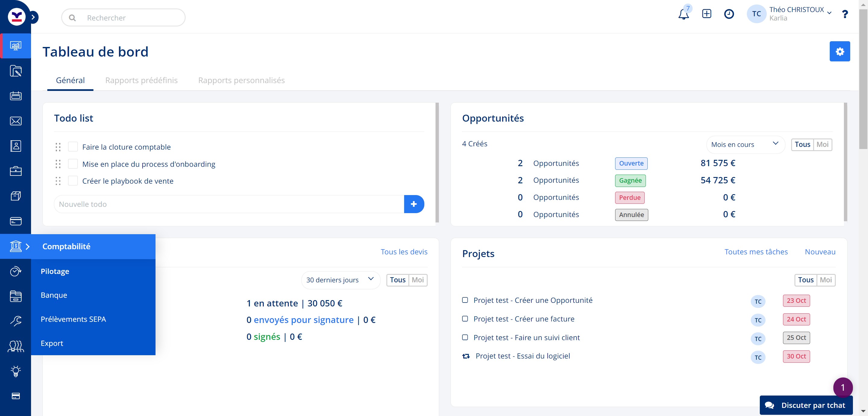
Task: Open dashboard settings gear button
Action: coord(839,51)
